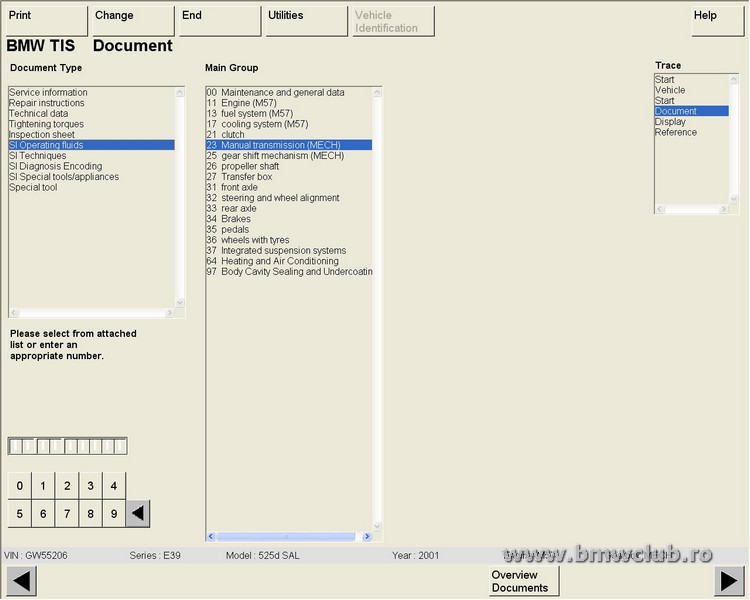Click keypad digit 7
750x600 pixels.
click(x=67, y=513)
